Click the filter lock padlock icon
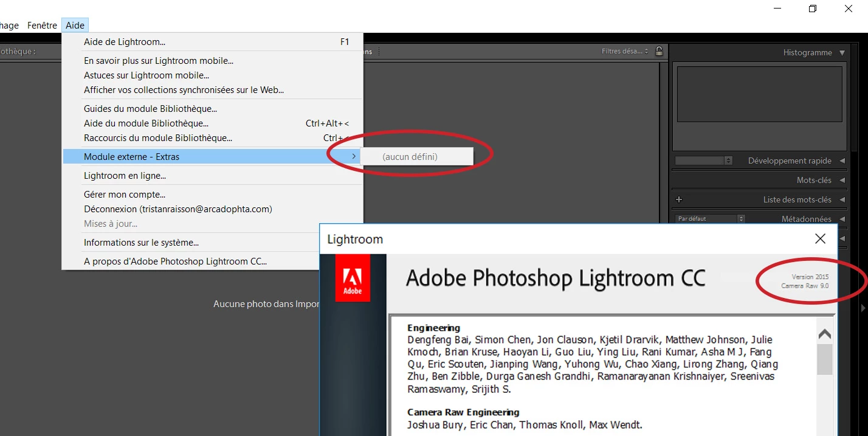868x436 pixels. coord(659,51)
